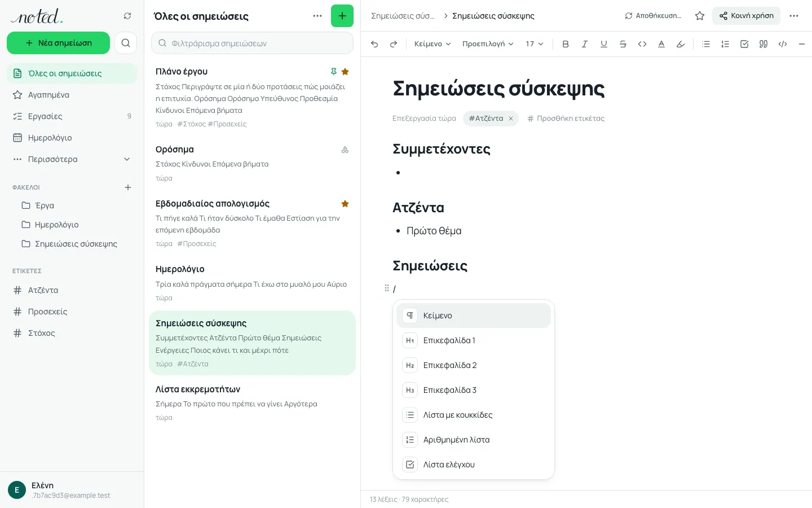The height and width of the screenshot is (508, 812).
Task: Choose Επικεφαλίδα 1 from the slash menu
Action: pos(474,340)
